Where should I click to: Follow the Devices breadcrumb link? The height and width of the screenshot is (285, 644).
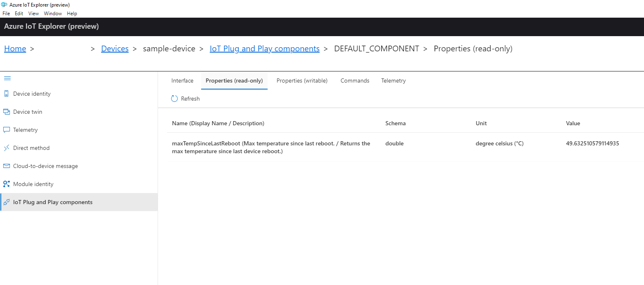click(x=115, y=48)
